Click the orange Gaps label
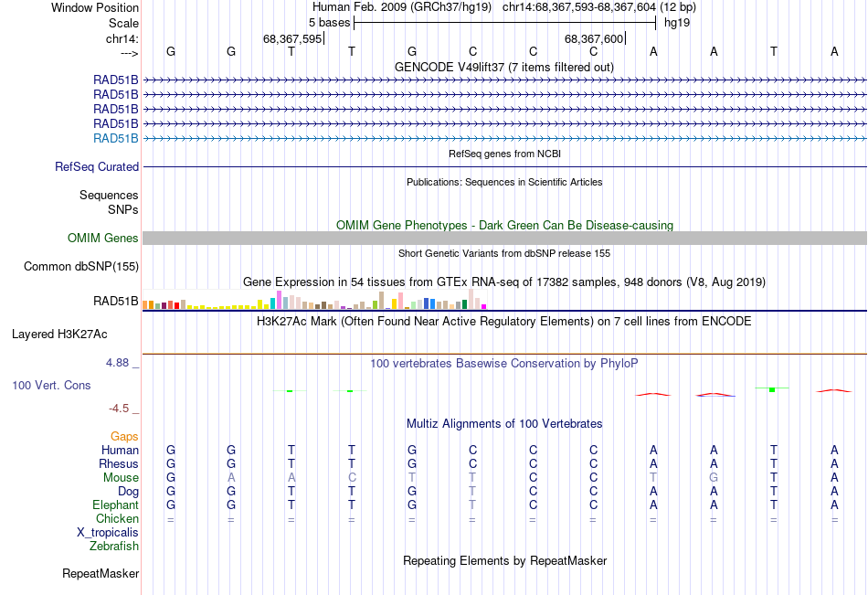Screen dimensions: 868x595 (x=124, y=437)
